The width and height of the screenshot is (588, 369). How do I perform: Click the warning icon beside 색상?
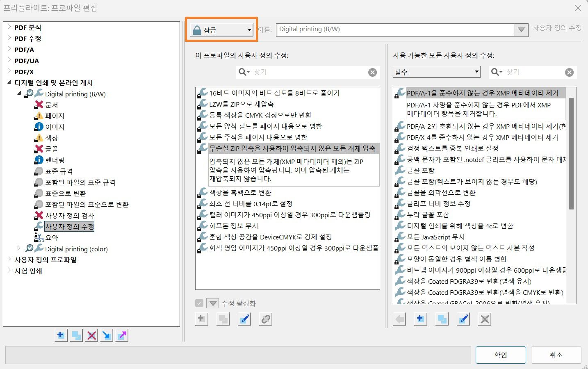tap(39, 138)
